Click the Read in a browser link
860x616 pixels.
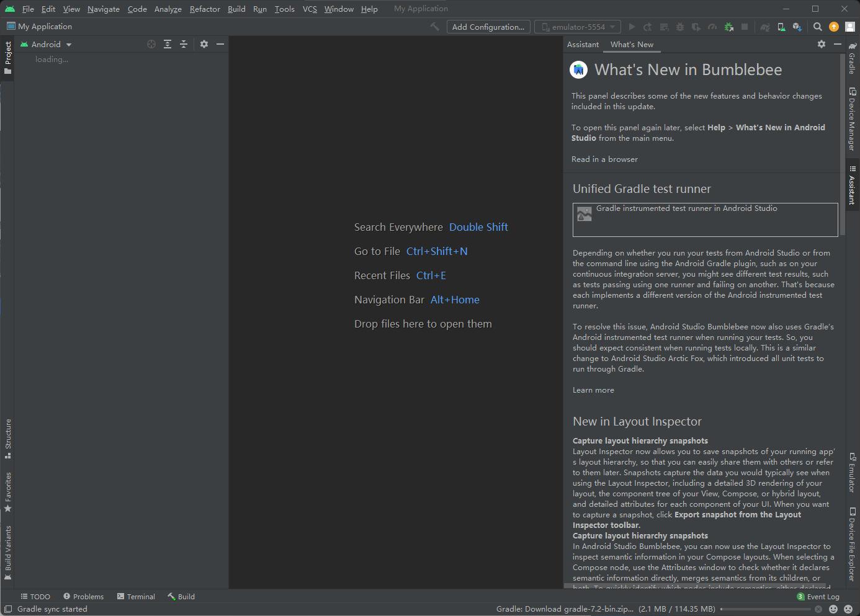(604, 159)
